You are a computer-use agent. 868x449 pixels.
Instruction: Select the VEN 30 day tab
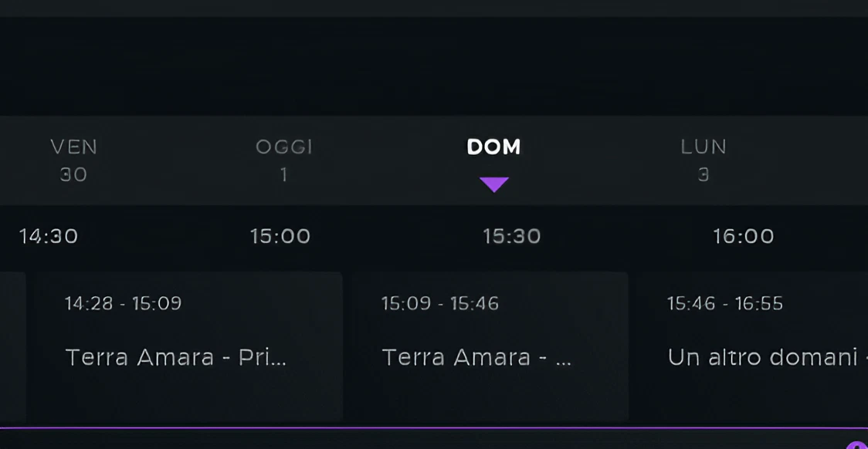coord(73,160)
